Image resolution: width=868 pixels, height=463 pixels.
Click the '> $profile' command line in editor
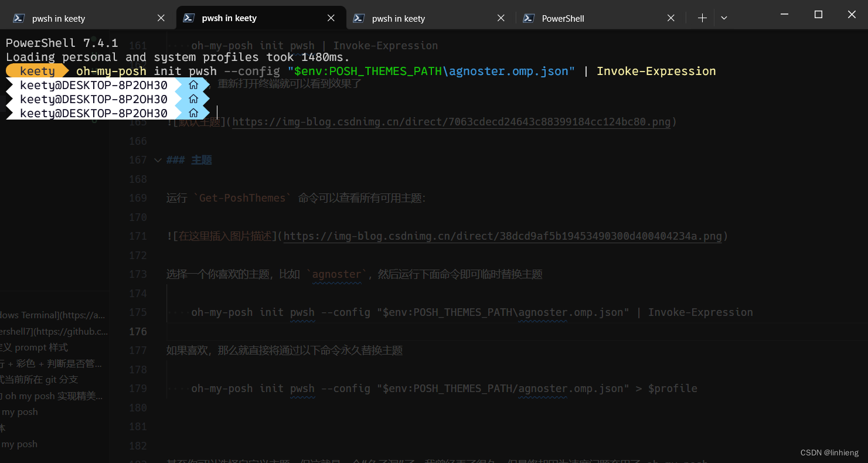(444, 389)
